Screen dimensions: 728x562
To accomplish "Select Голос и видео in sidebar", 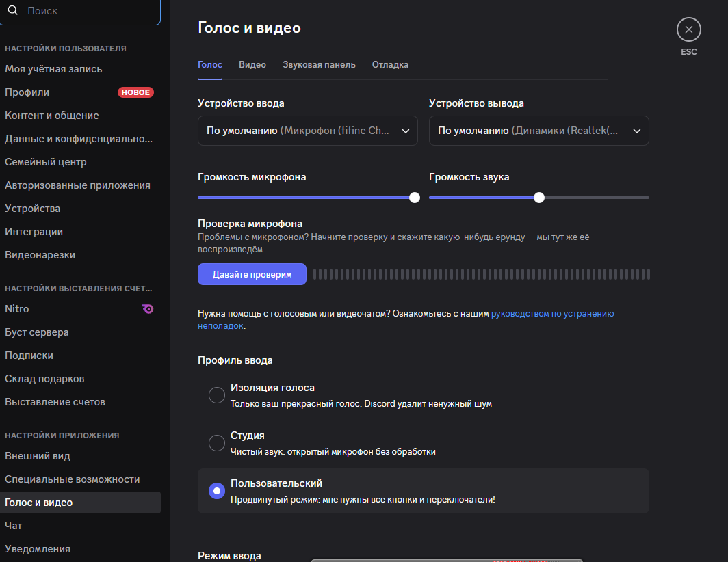I will [x=80, y=503].
